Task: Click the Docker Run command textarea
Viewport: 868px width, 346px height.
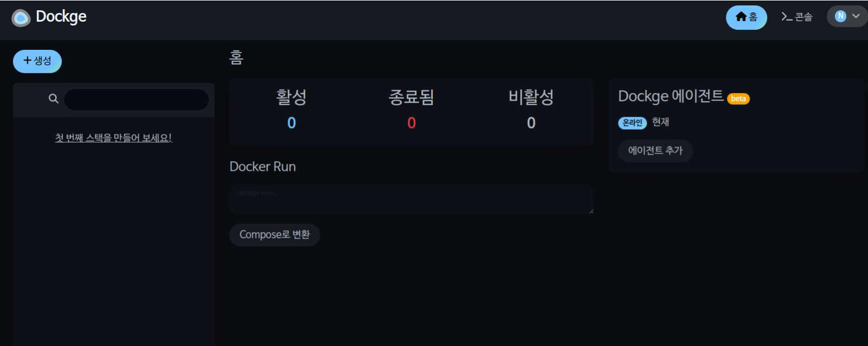Action: [411, 199]
